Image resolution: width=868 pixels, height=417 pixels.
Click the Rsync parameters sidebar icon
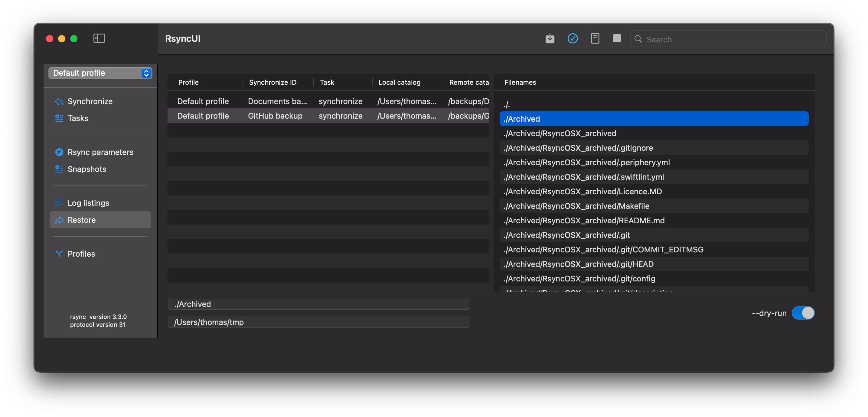[59, 152]
